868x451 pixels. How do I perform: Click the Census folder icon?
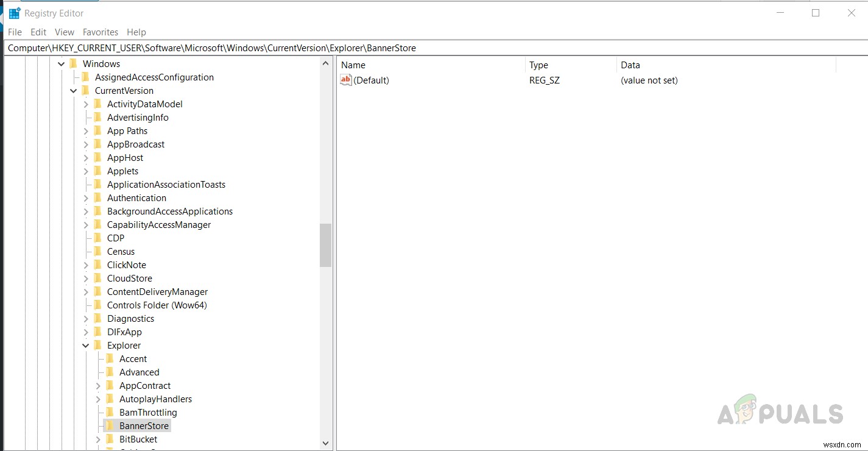[97, 251]
